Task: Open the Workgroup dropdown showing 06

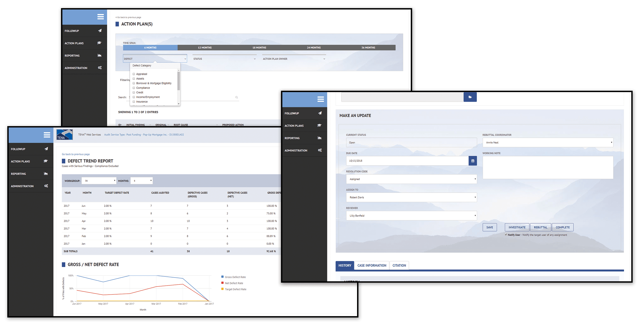Action: (x=99, y=181)
